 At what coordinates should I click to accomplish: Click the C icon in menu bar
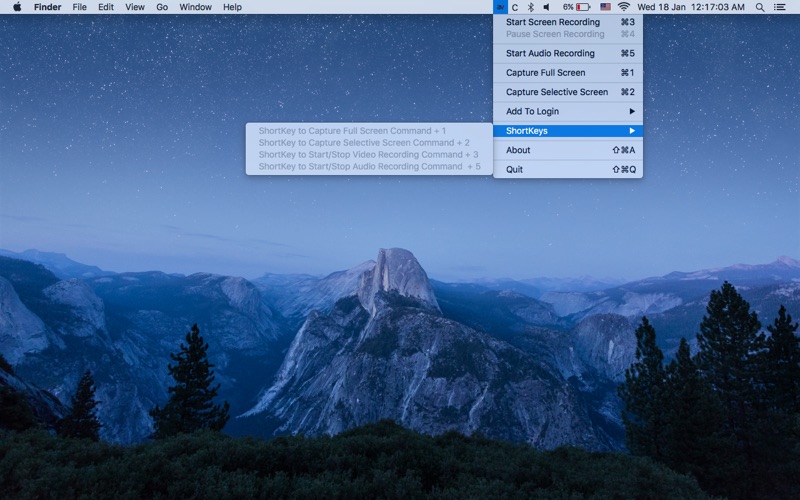click(515, 7)
